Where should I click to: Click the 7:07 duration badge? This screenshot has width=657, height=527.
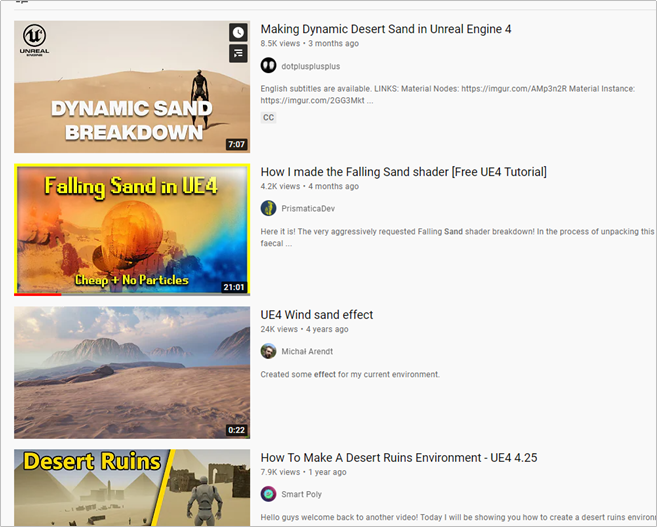236,145
